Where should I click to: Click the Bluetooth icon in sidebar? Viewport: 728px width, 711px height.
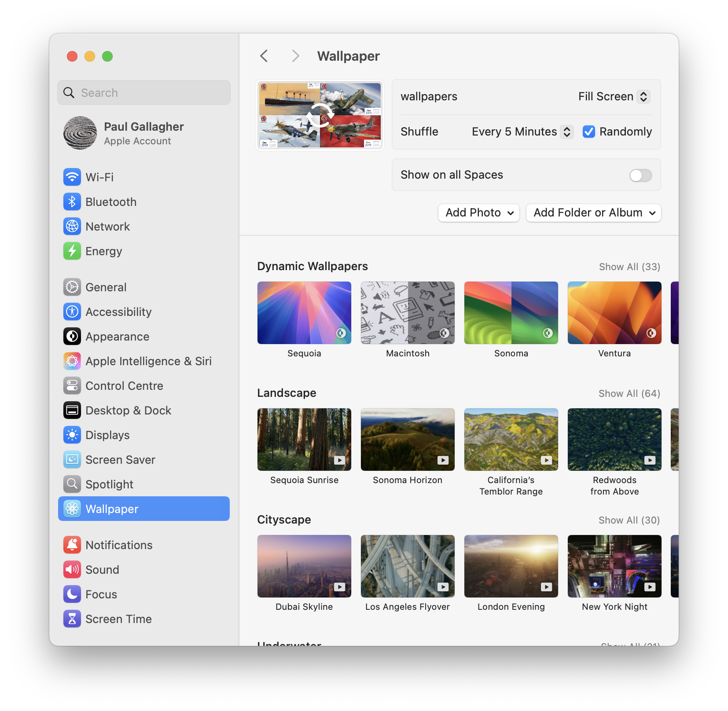[72, 202]
